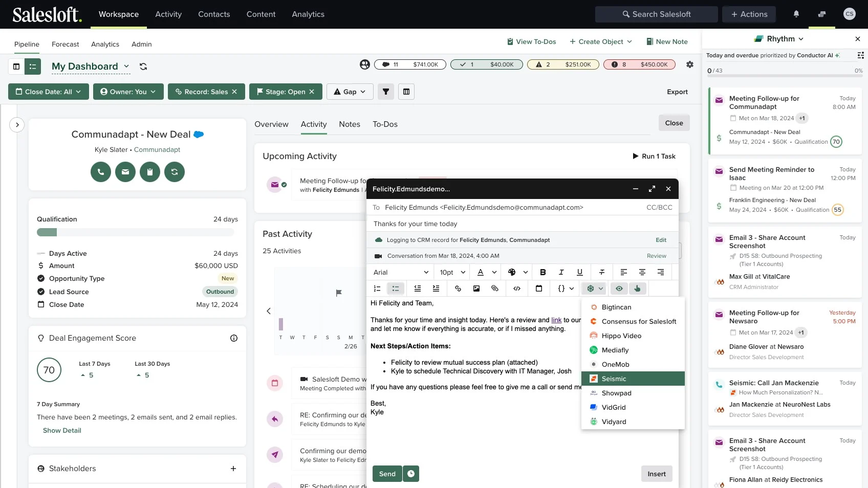Click the sync icon on the deal card

[x=175, y=172]
